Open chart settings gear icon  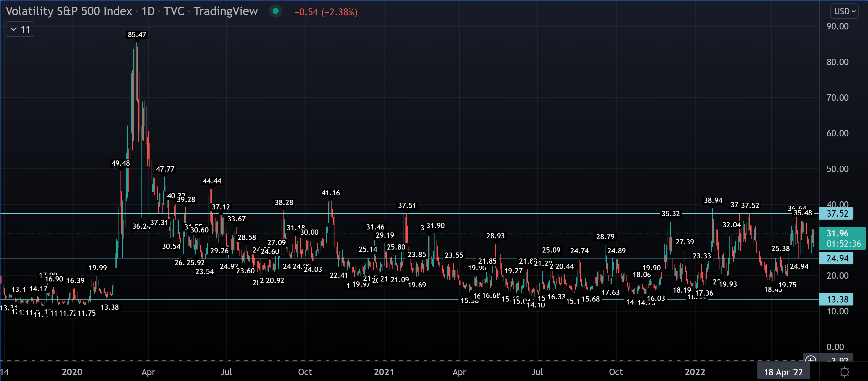tap(844, 372)
